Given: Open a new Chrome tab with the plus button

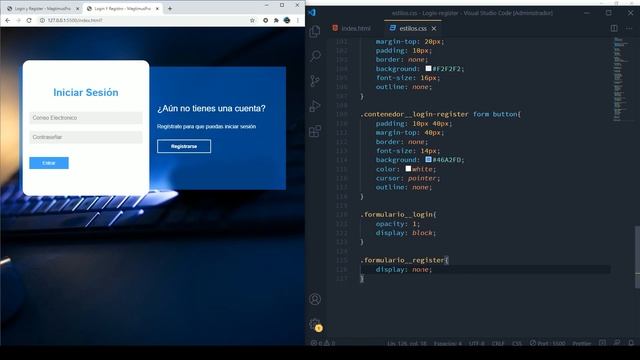Looking at the screenshot, I should (170, 8).
